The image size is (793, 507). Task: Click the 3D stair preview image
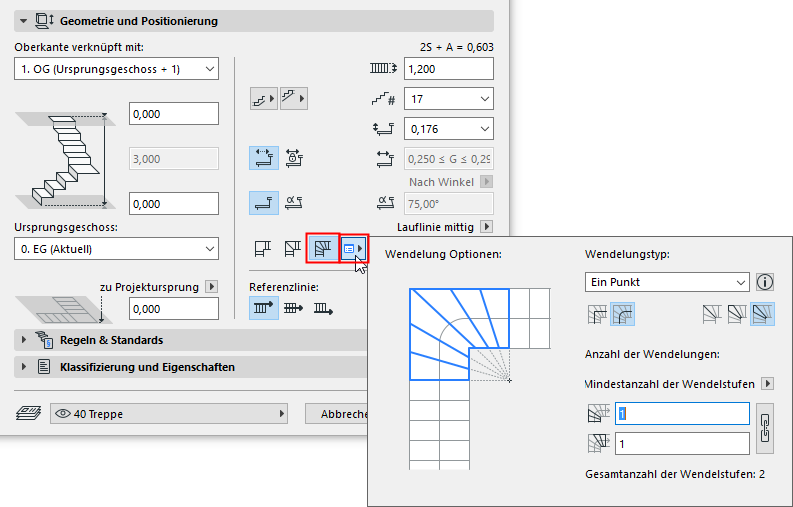click(x=66, y=160)
